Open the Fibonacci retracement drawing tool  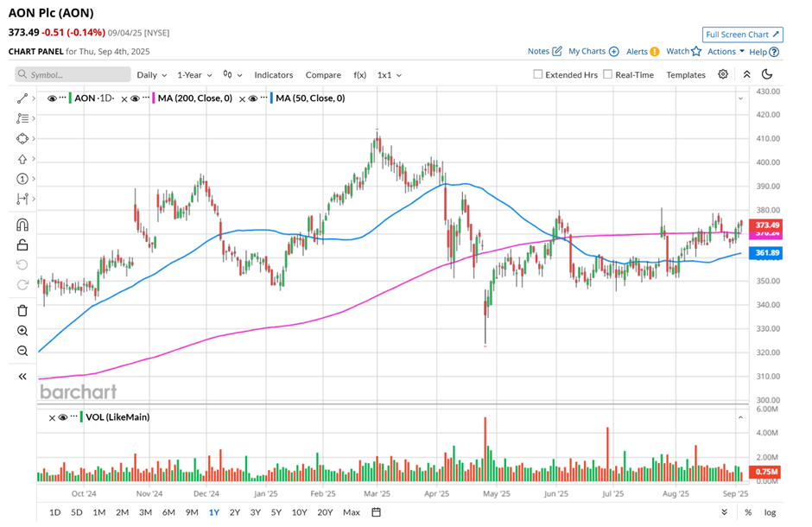pos(22,118)
